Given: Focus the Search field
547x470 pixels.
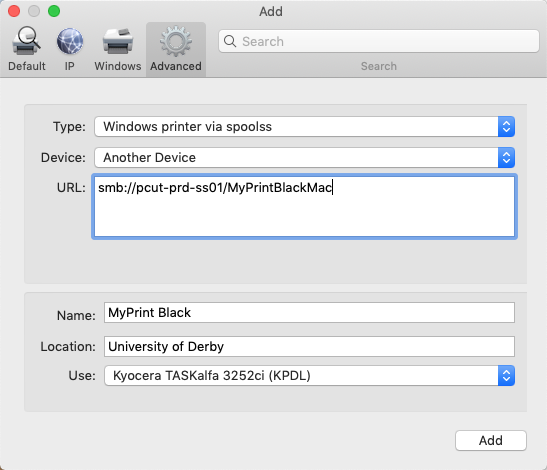Looking at the screenshot, I should coord(379,41).
